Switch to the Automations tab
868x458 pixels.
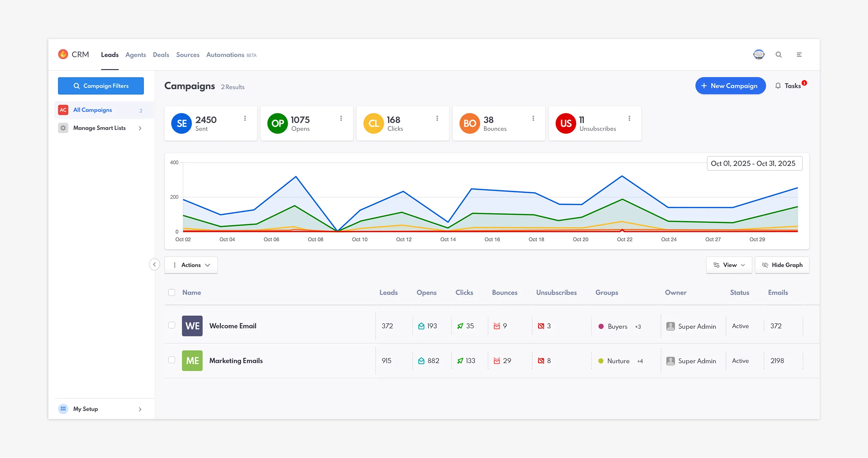tap(225, 55)
